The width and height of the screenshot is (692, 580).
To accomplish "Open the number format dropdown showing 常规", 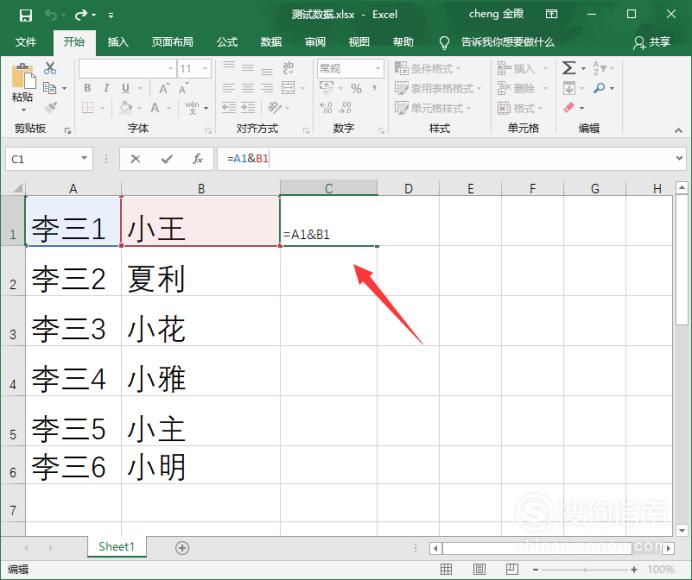I will click(378, 68).
